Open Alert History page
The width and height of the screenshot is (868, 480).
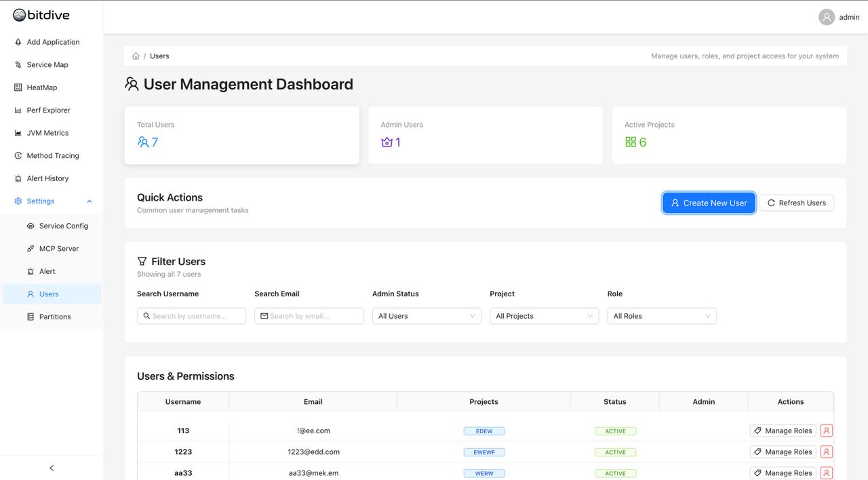(x=52, y=178)
